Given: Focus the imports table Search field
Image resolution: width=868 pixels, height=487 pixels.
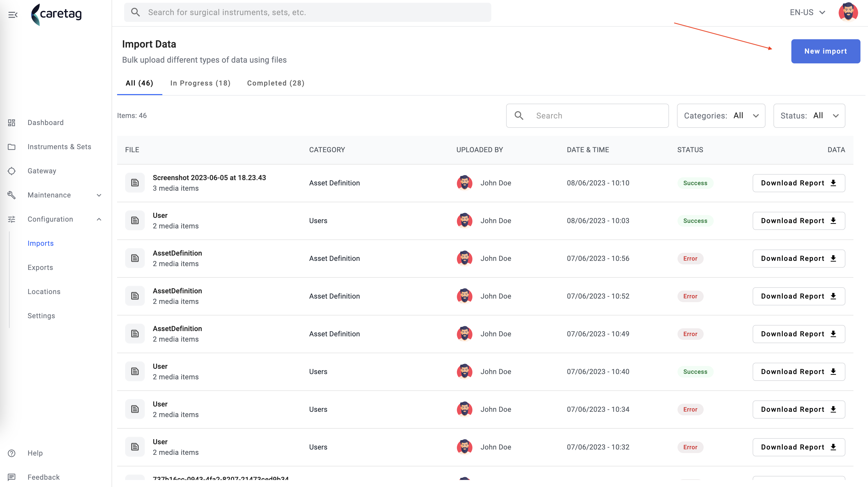Looking at the screenshot, I should (x=587, y=116).
